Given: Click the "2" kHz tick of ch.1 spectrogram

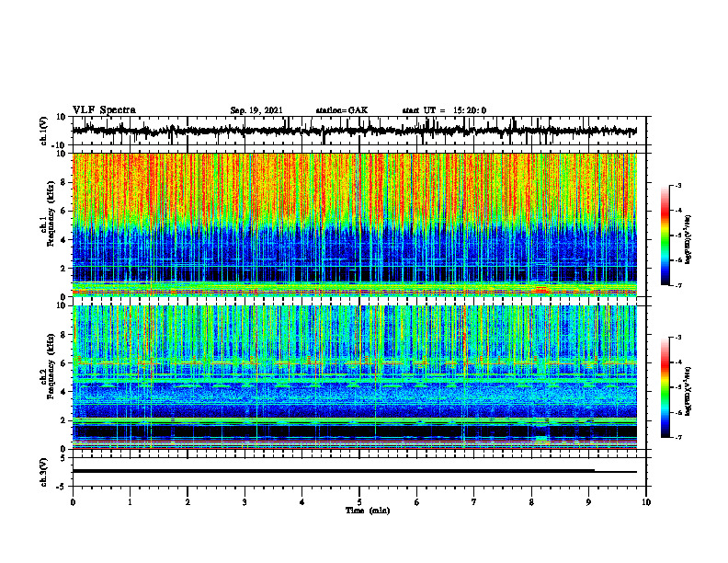Looking at the screenshot, I should [x=63, y=268].
